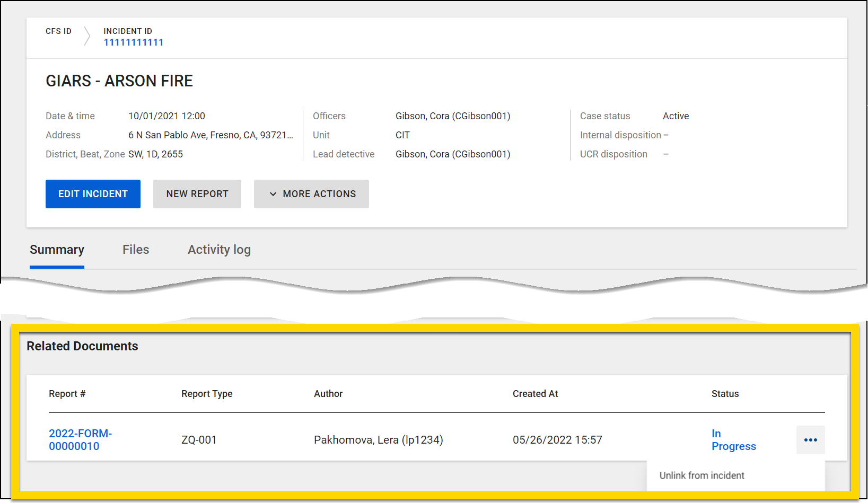Click the chevron on the More Actions button
The height and width of the screenshot is (503, 868).
click(x=273, y=194)
